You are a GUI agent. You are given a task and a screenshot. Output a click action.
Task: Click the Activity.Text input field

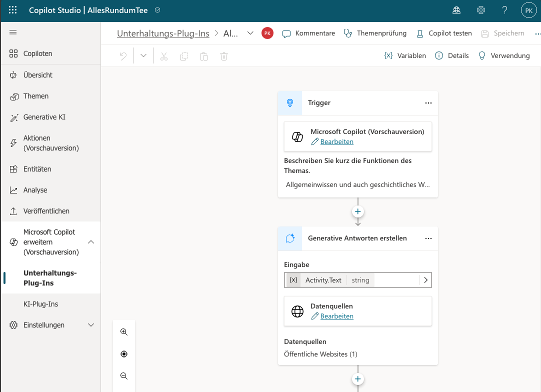click(x=358, y=280)
